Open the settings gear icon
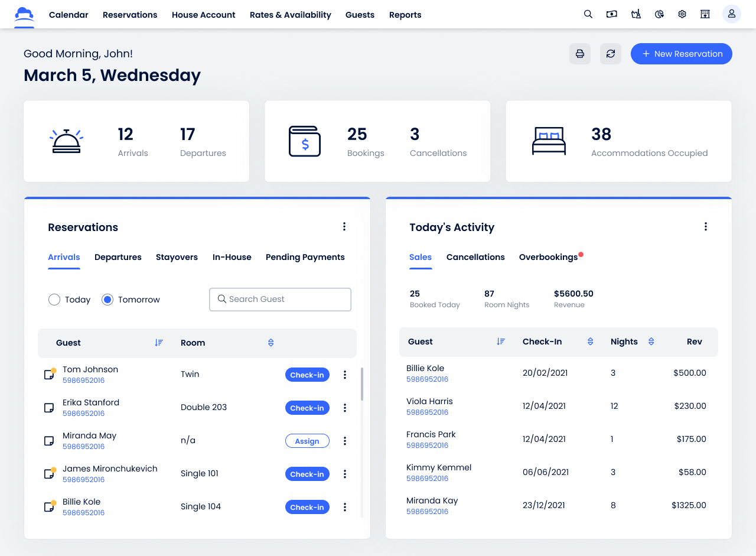This screenshot has width=756, height=556. tap(682, 14)
